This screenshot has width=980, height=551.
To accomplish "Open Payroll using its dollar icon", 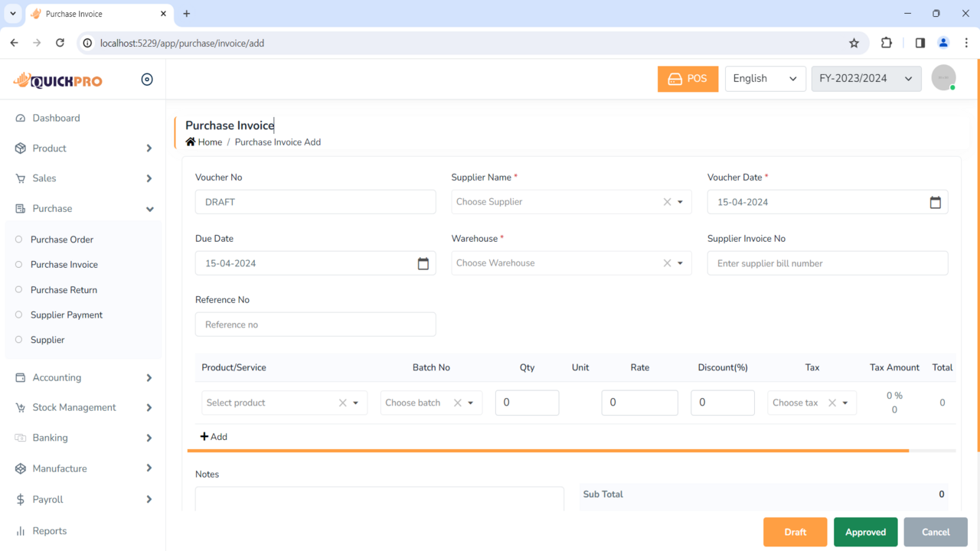I will coord(22,499).
